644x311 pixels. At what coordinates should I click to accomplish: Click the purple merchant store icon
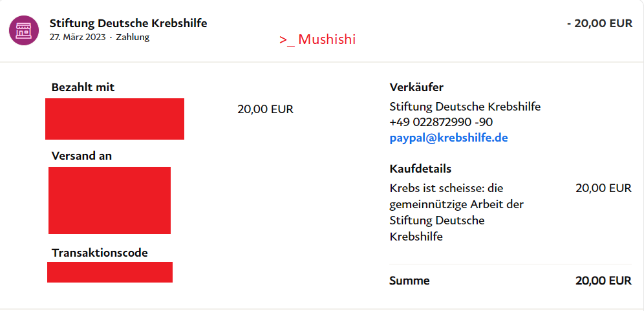23,30
